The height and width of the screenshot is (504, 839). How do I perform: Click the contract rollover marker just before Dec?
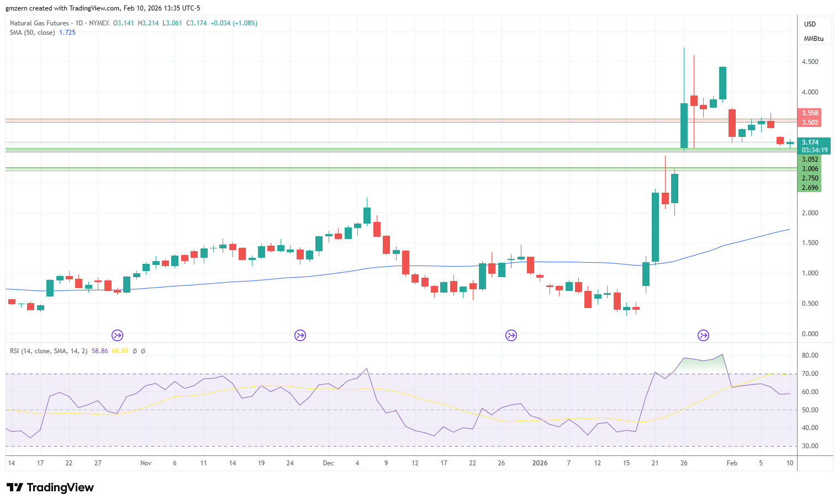pyautogui.click(x=300, y=335)
